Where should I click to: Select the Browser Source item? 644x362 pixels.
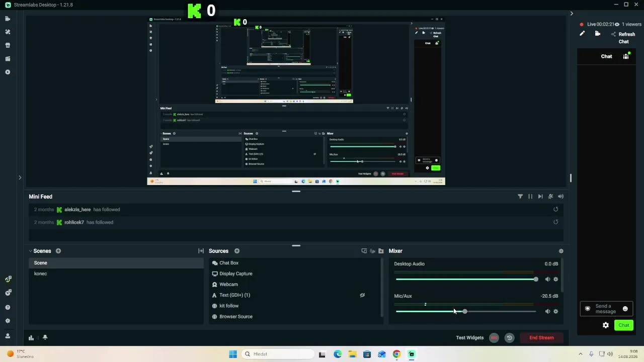295,317
